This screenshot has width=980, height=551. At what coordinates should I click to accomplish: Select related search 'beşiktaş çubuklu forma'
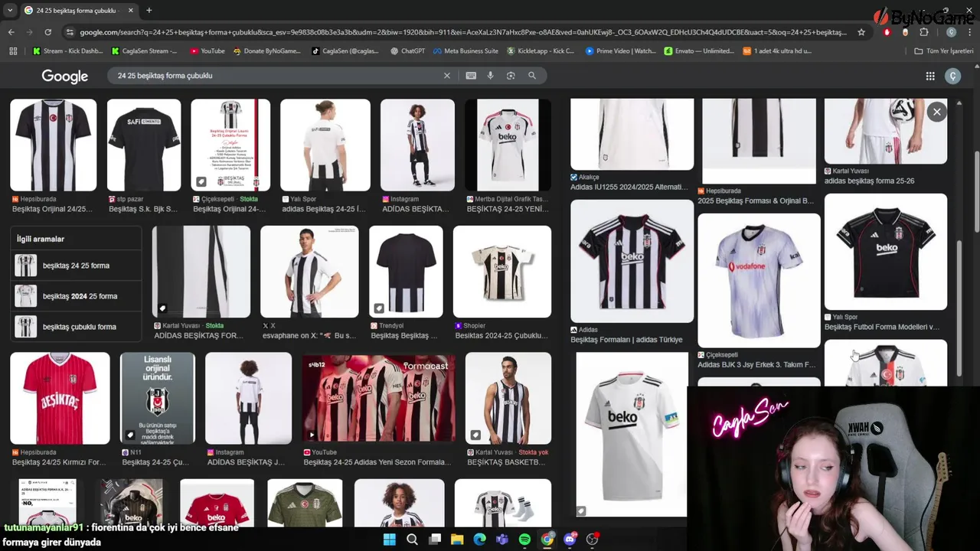click(x=76, y=327)
